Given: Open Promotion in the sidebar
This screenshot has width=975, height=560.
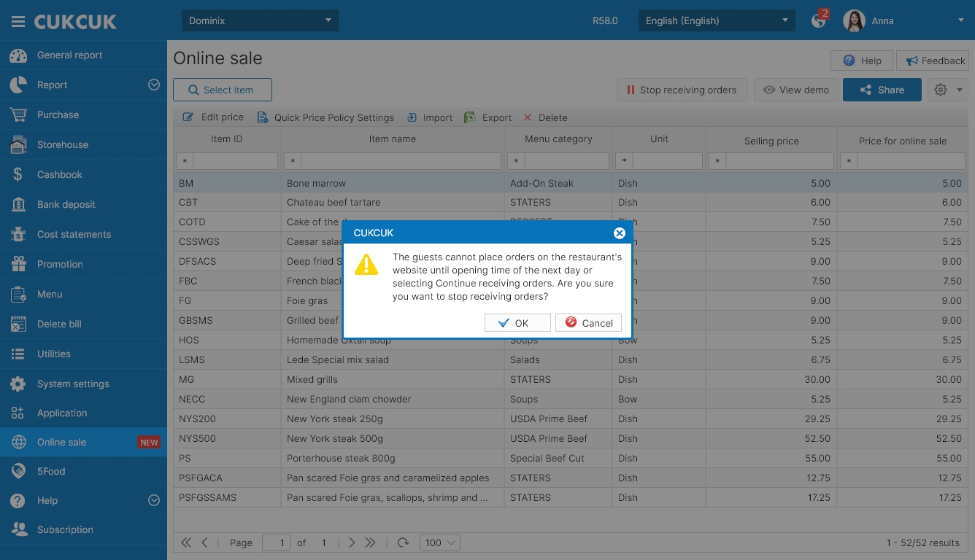Looking at the screenshot, I should tap(60, 265).
